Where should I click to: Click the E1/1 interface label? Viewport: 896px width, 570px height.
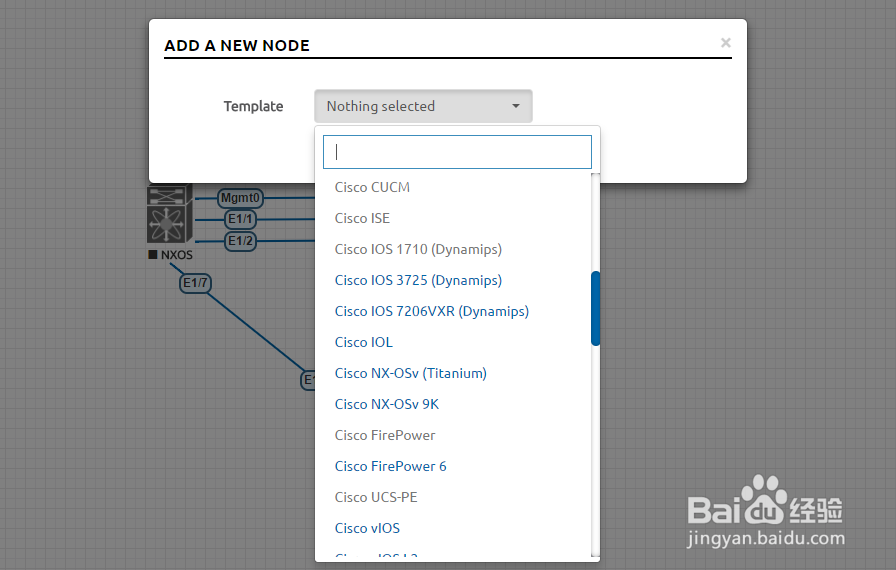[240, 219]
